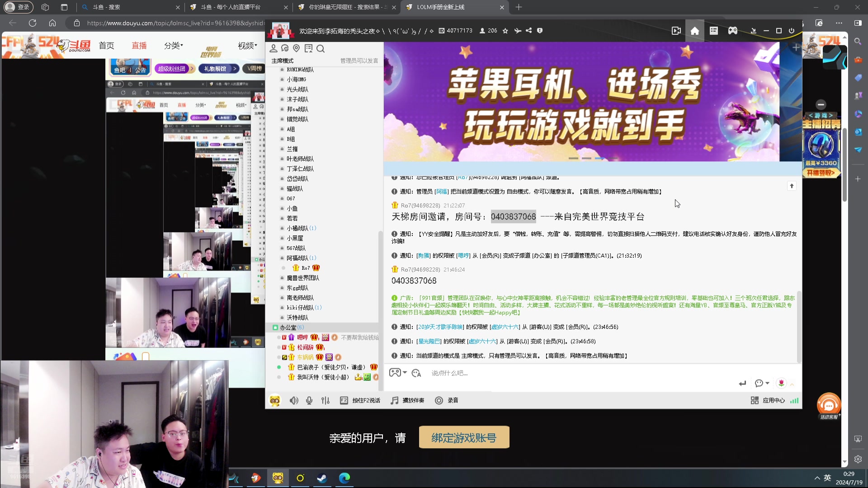Click the 开播领取 recruit banner button
The height and width of the screenshot is (488, 868).
point(821,173)
